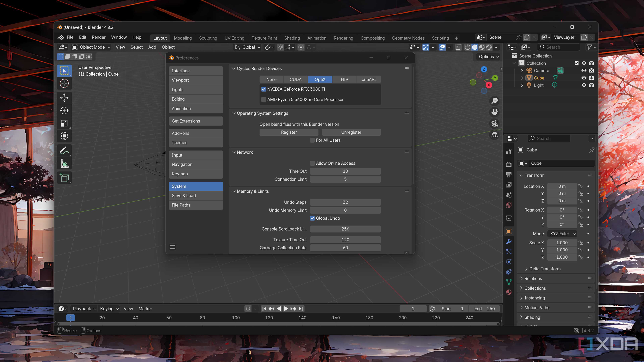Open Keymap preferences section
The height and width of the screenshot is (362, 644).
click(196, 174)
